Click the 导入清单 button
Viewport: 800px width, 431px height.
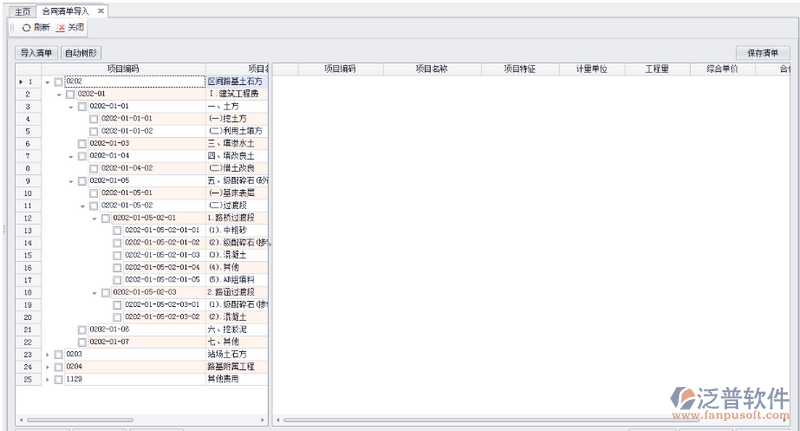coord(36,53)
